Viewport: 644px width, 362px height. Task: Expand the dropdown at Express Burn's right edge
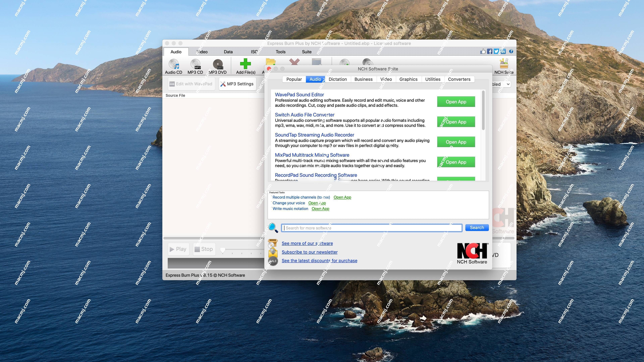tap(508, 84)
